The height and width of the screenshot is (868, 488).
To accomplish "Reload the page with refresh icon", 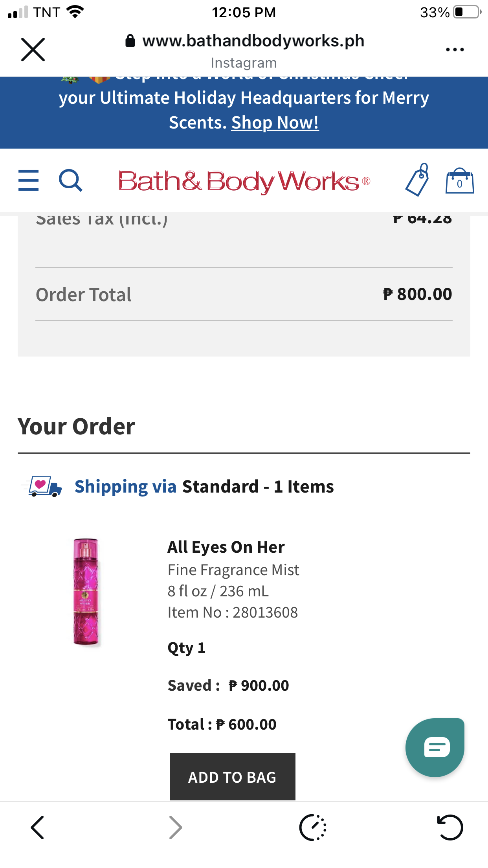I will coord(450,827).
